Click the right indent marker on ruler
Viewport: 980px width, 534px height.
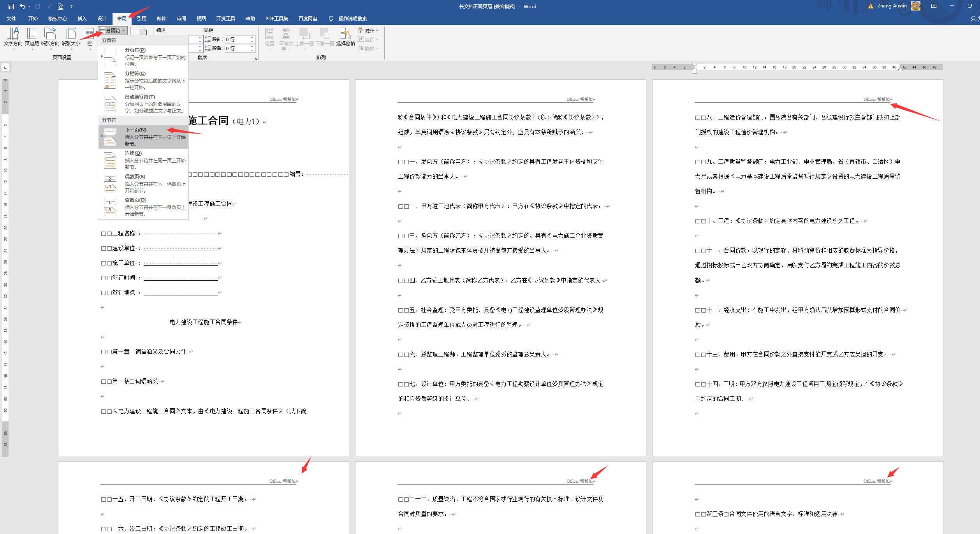(900, 70)
